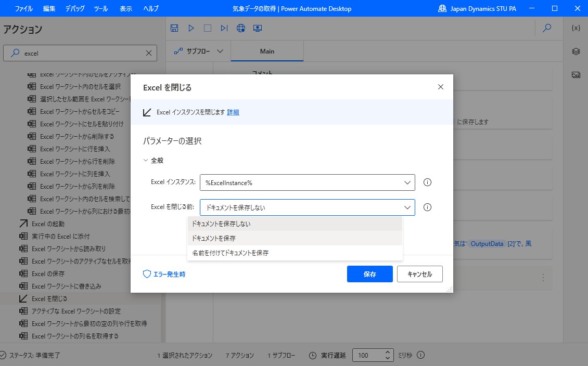Collapse the 全般 section
The image size is (588, 366).
(x=146, y=160)
